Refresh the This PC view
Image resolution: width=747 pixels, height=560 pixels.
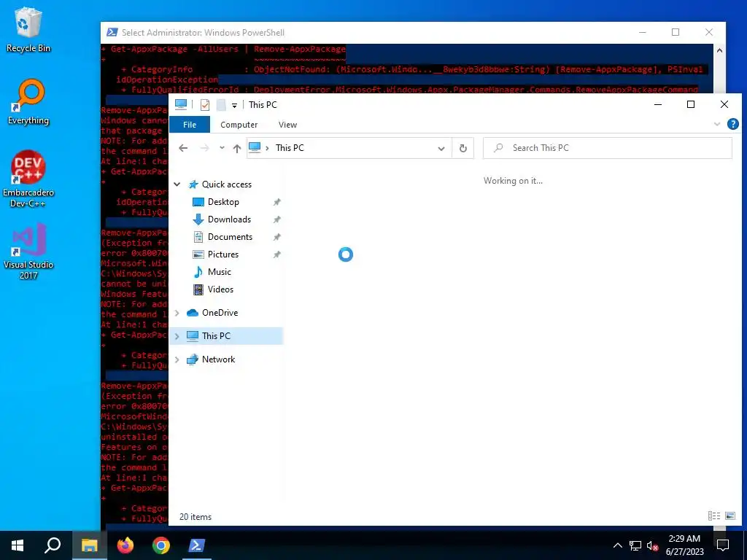[x=463, y=148]
